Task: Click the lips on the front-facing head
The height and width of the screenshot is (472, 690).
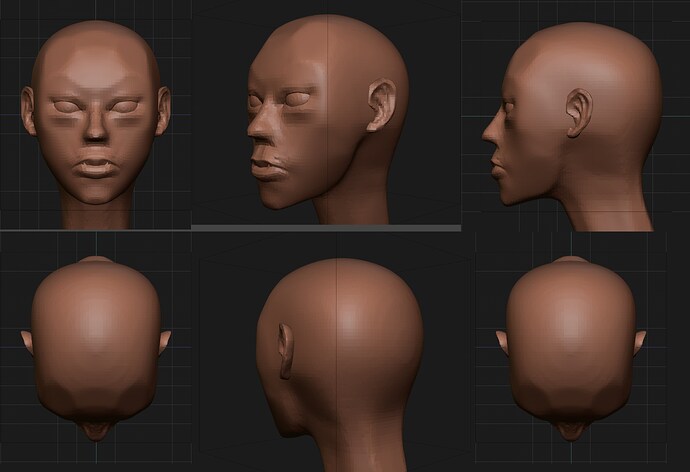Action: [96, 167]
